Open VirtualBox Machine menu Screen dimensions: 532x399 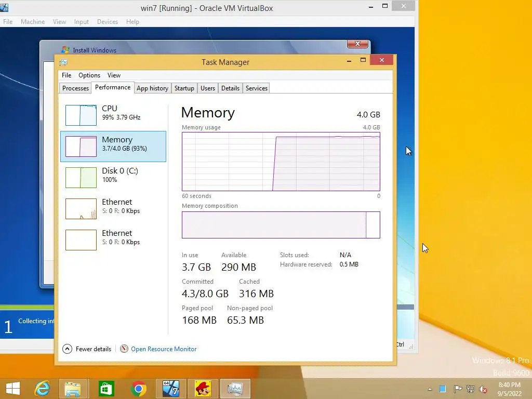click(x=33, y=22)
